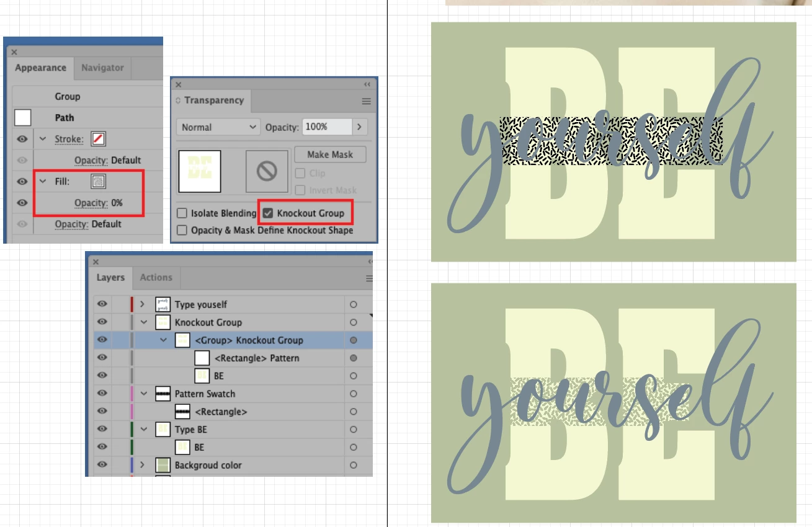Click the Make Mask button
The image size is (812, 527).
tap(329, 154)
